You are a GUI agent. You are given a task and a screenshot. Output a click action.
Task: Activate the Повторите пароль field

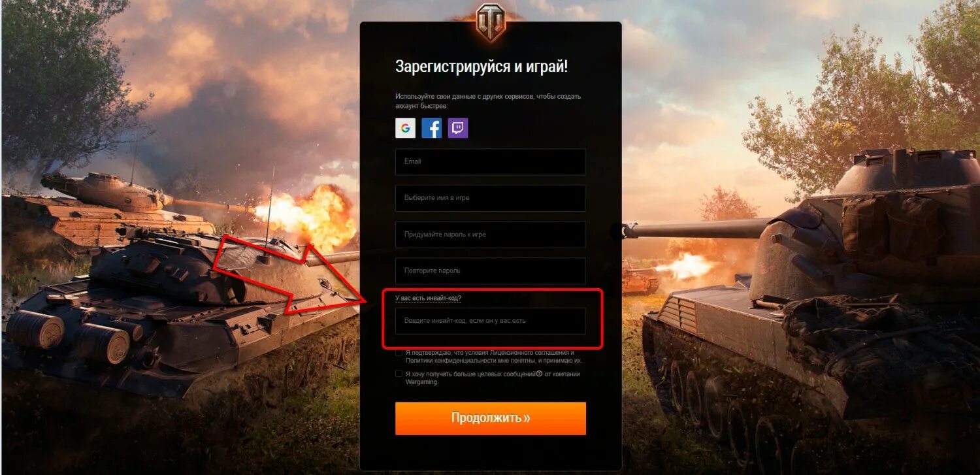[x=490, y=270]
